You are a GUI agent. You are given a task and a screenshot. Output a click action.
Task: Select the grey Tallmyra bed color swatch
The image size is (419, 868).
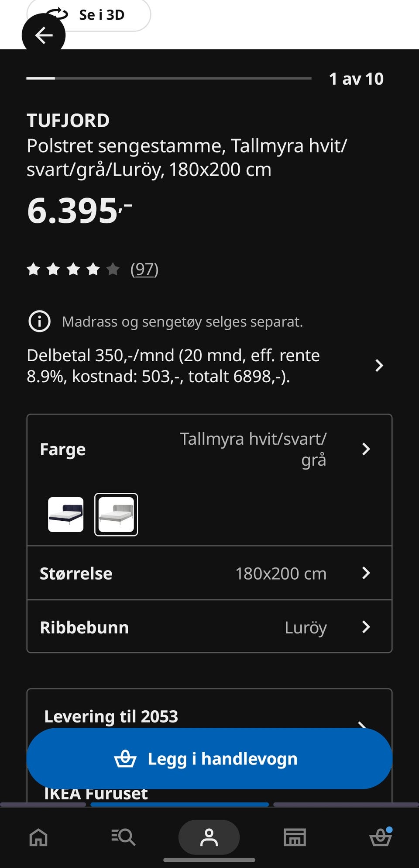(116, 515)
